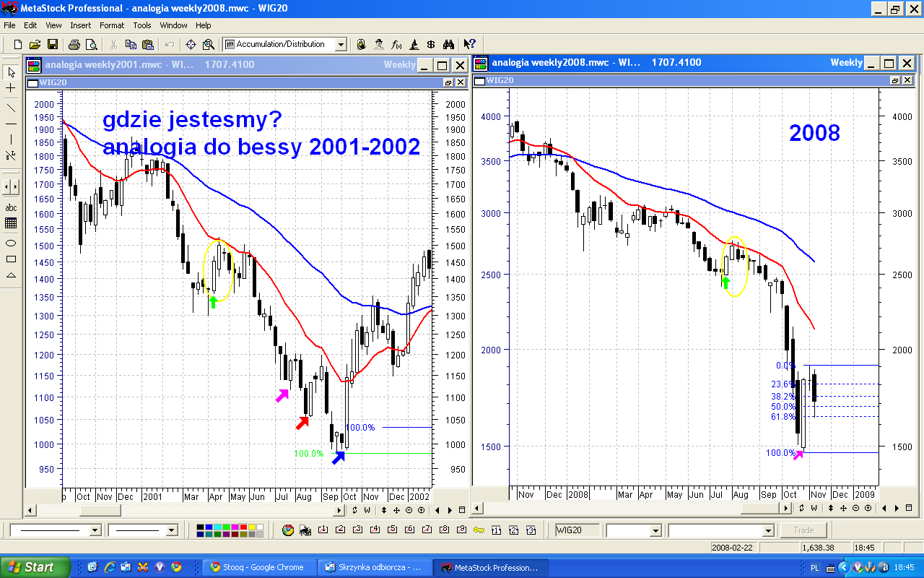Open the View menu
The image size is (924, 578).
[53, 25]
